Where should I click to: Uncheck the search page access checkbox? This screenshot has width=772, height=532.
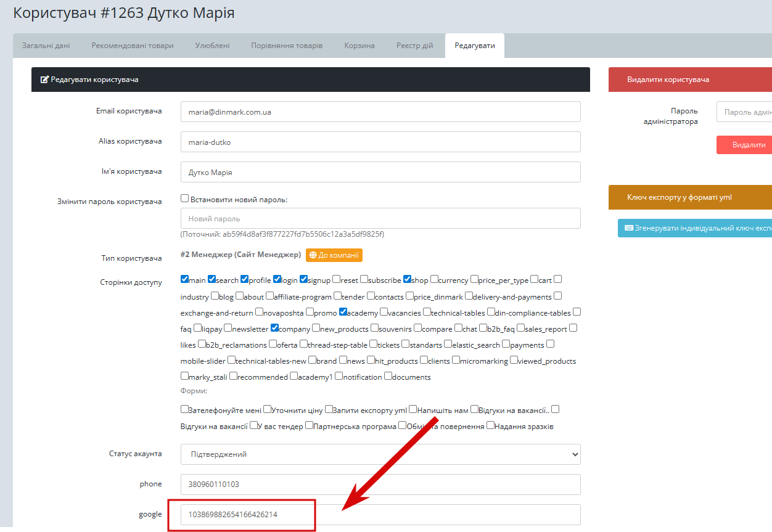pyautogui.click(x=211, y=279)
